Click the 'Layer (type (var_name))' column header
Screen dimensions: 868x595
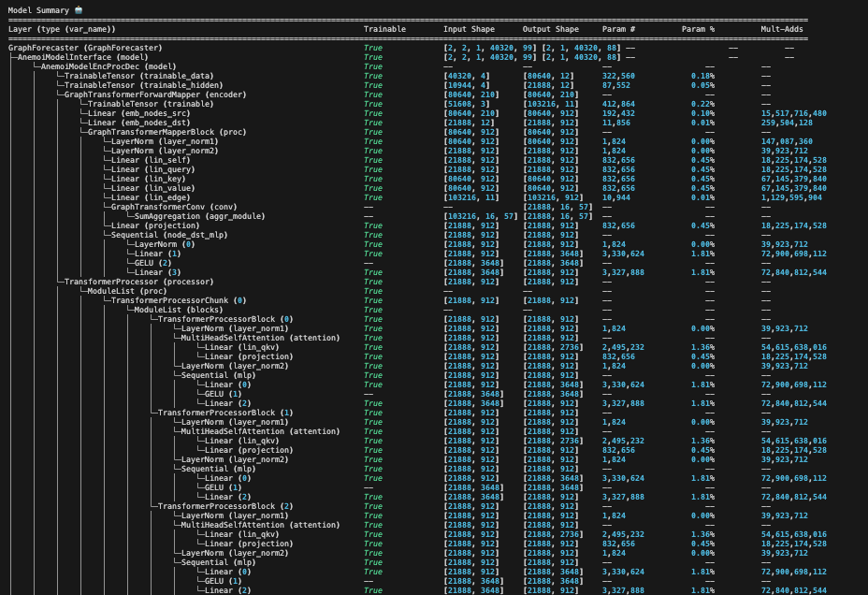62,29
